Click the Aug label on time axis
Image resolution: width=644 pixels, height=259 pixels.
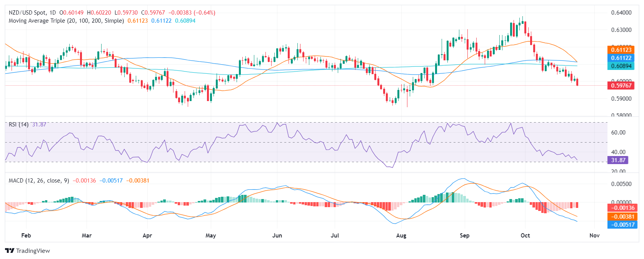point(401,236)
